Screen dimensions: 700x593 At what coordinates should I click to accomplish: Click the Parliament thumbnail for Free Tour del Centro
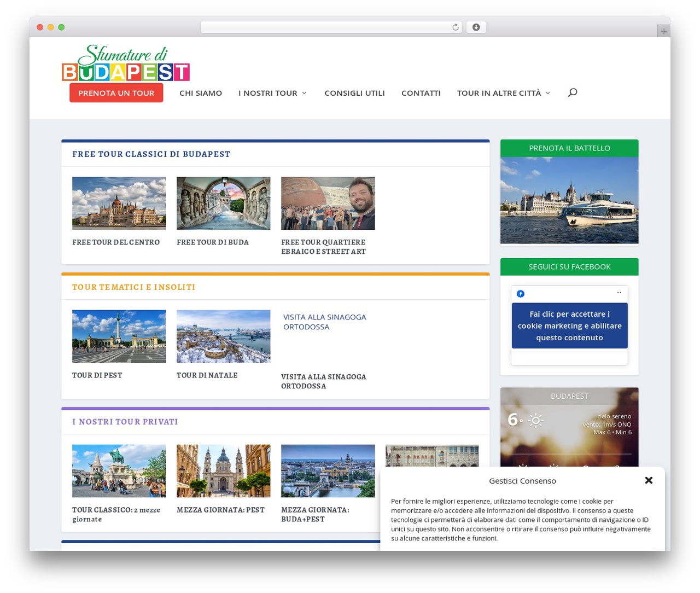(119, 203)
